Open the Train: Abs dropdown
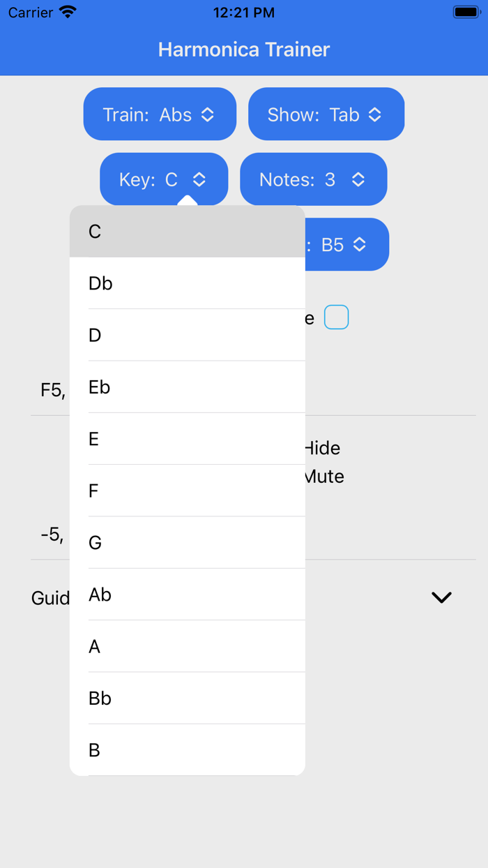This screenshot has width=488, height=868. [160, 114]
